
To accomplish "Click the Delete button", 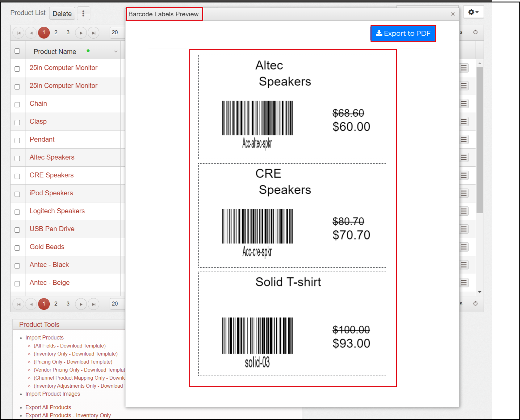I will point(62,13).
